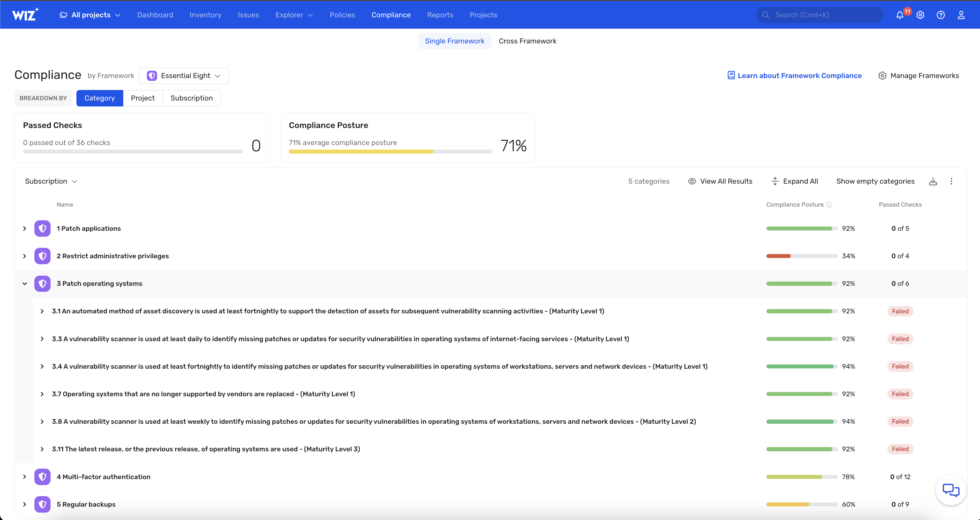Open the Policies page
980x520 pixels.
click(342, 15)
